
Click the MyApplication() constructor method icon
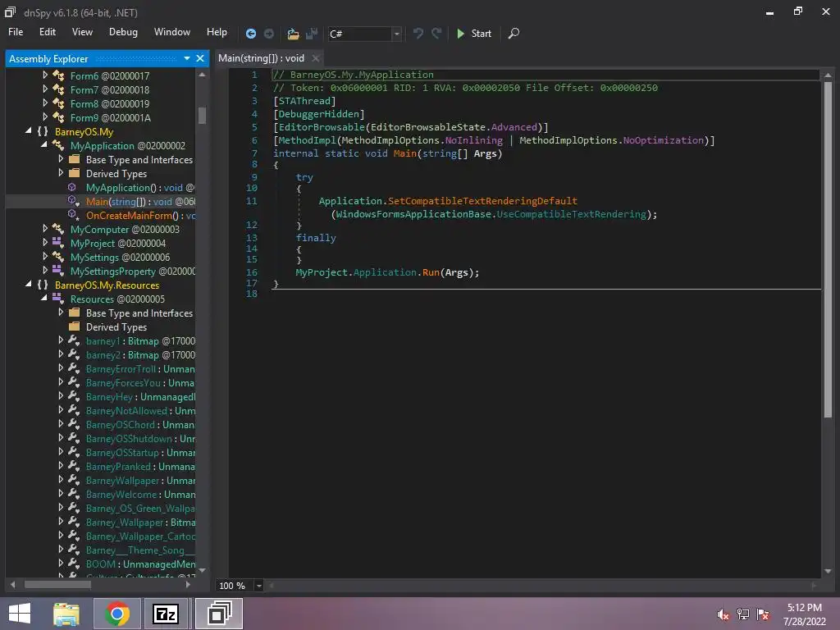tap(72, 188)
